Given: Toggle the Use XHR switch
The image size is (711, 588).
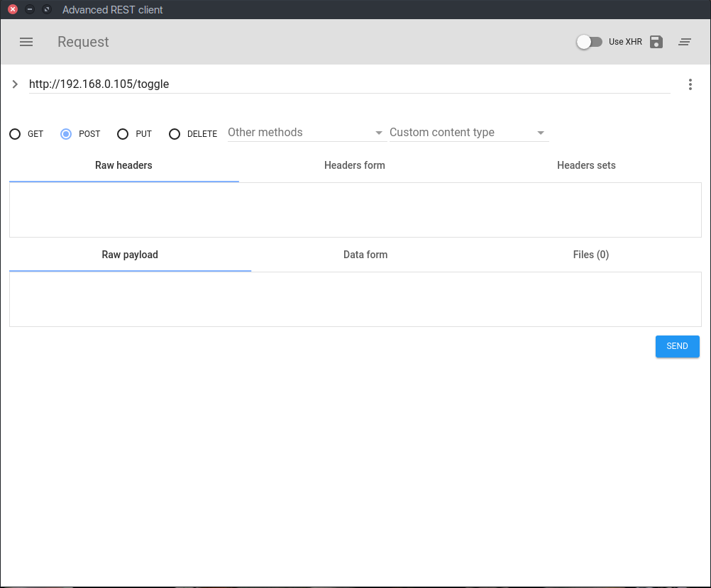Looking at the screenshot, I should point(589,42).
